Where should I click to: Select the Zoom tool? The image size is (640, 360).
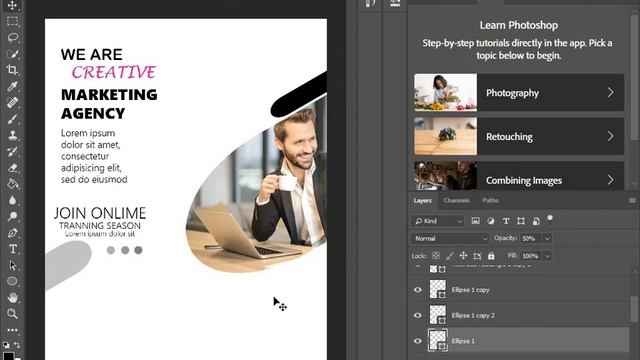(12, 313)
